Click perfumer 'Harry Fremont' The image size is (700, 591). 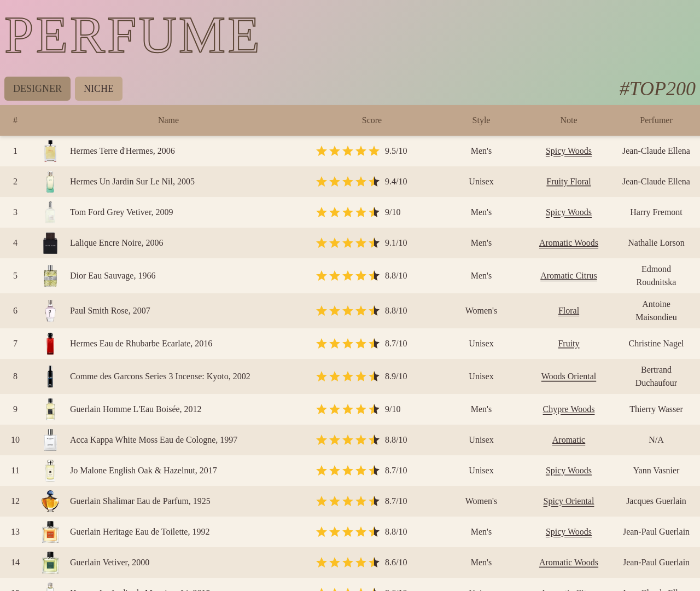point(656,212)
